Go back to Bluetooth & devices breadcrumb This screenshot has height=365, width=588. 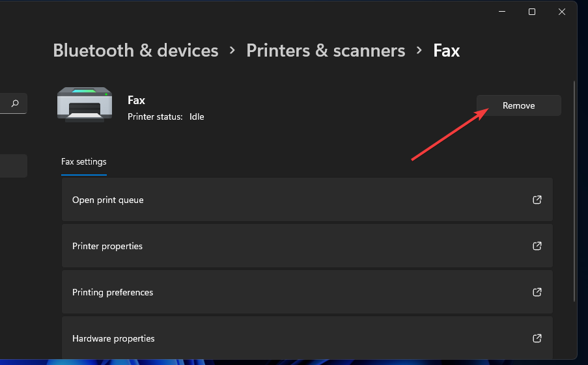tap(135, 51)
